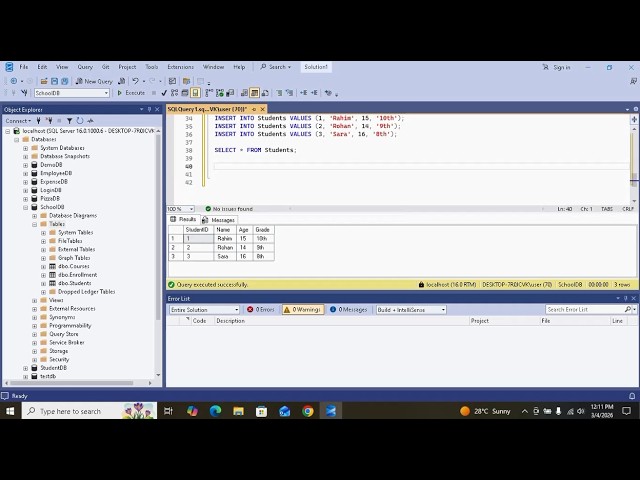The width and height of the screenshot is (640, 480).
Task: Expand the dbo.Students table node
Action: click(x=43, y=283)
